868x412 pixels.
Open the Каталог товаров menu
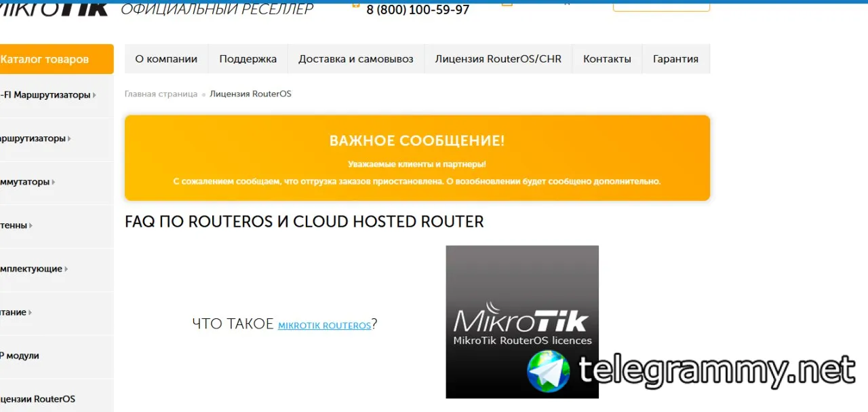pyautogui.click(x=56, y=59)
